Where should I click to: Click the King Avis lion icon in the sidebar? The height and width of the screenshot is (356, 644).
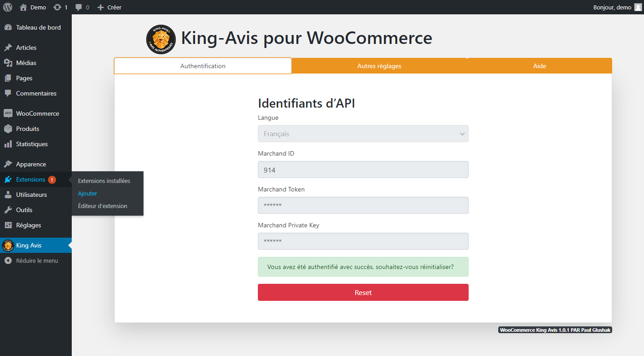(8, 246)
